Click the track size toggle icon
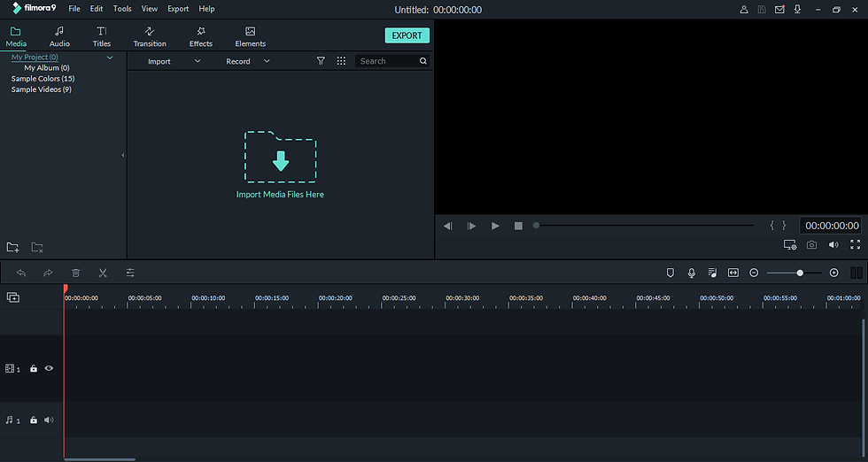868x462 pixels. click(x=856, y=273)
